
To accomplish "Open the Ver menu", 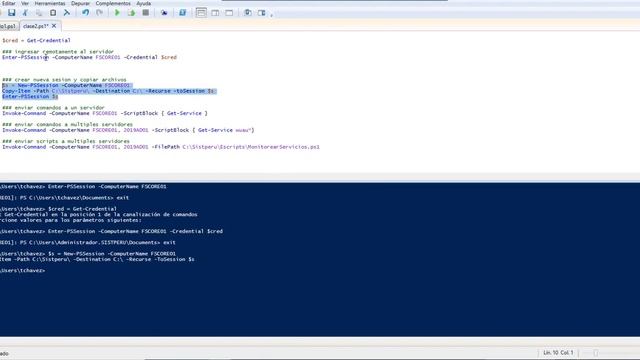I will pos(25,3).
